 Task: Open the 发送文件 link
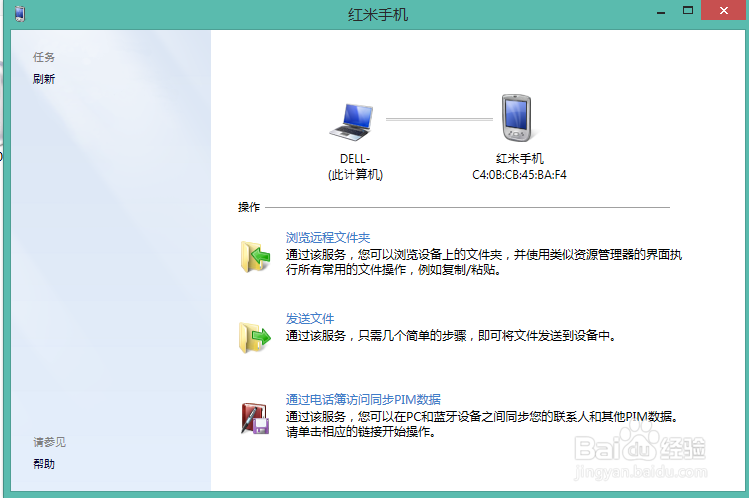pos(310,318)
